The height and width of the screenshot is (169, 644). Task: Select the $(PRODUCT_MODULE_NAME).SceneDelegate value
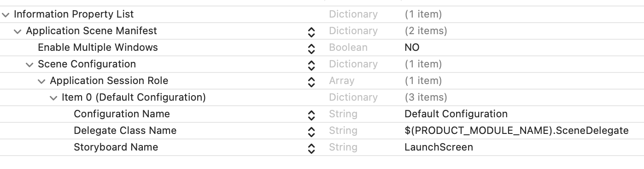516,131
